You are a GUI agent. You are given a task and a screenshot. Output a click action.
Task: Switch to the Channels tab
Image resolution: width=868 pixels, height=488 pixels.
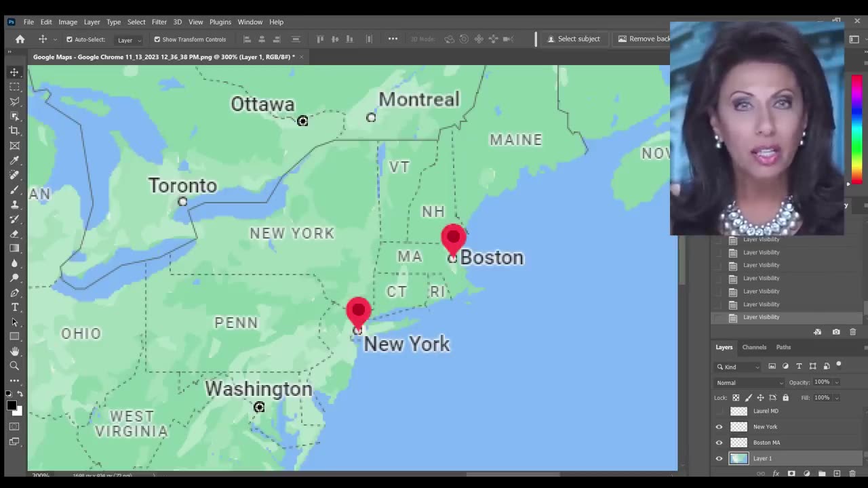click(x=754, y=347)
